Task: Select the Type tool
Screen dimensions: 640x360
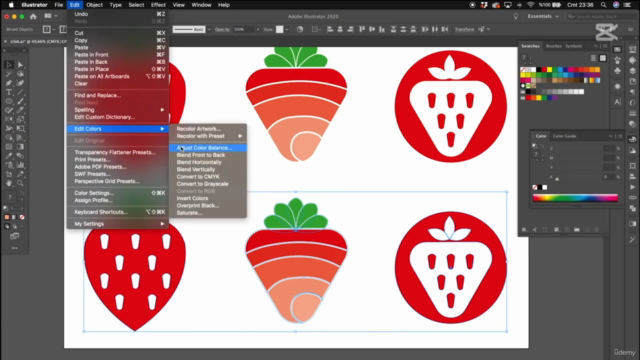Action: tap(9, 92)
